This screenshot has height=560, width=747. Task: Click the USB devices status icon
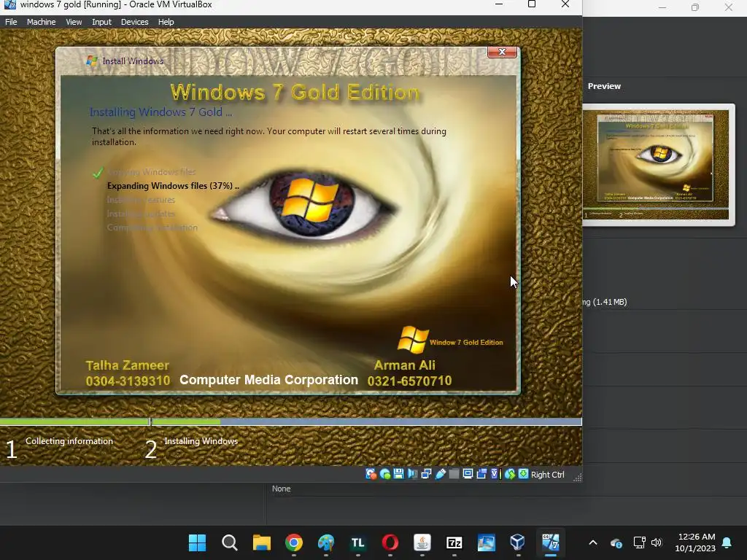pos(440,474)
